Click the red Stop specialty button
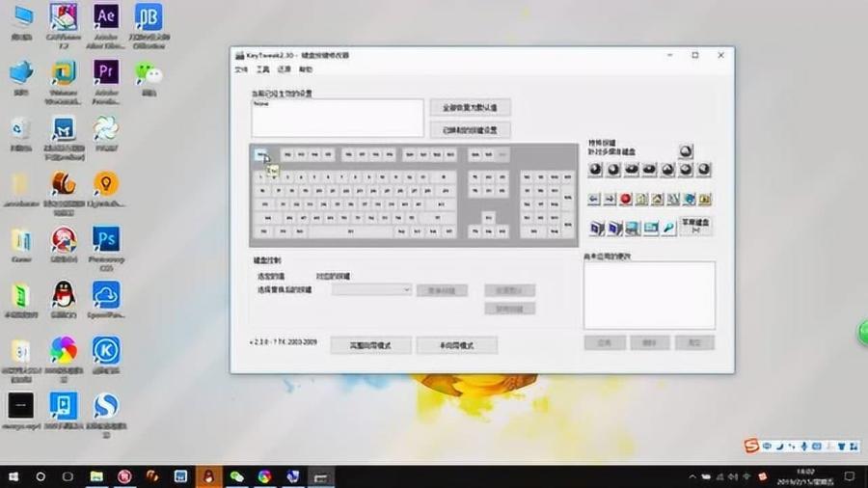Screen dimensions: 868x488 pyautogui.click(x=626, y=200)
